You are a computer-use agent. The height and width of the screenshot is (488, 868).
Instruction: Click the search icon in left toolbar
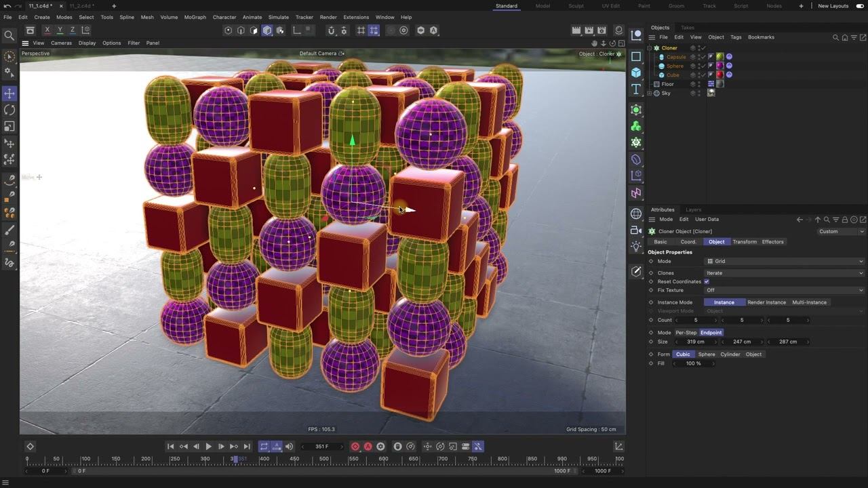coord(9,35)
